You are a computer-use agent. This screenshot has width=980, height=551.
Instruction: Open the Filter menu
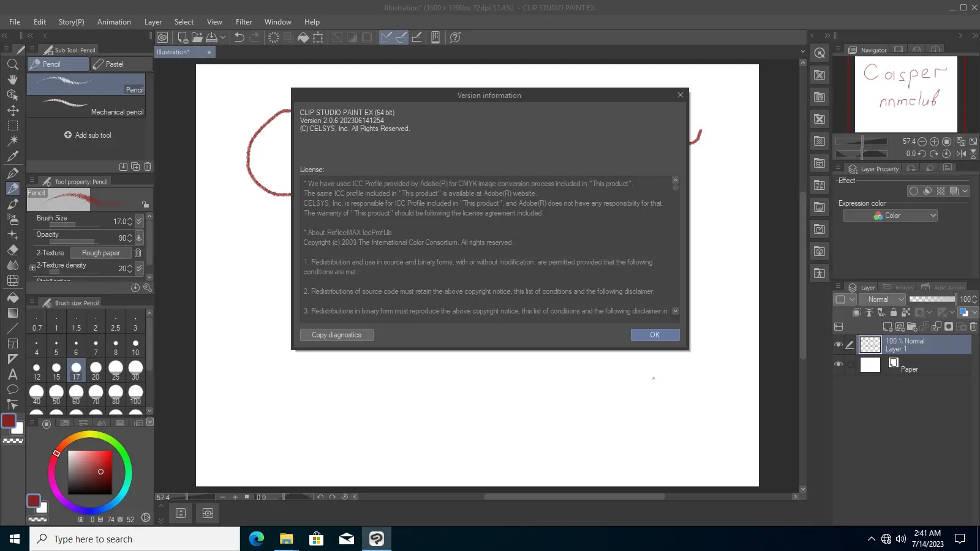(244, 22)
